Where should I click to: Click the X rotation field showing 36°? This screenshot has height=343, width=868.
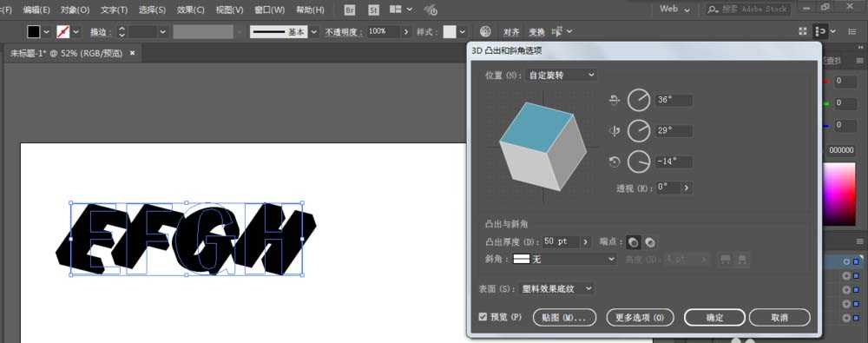(x=674, y=101)
